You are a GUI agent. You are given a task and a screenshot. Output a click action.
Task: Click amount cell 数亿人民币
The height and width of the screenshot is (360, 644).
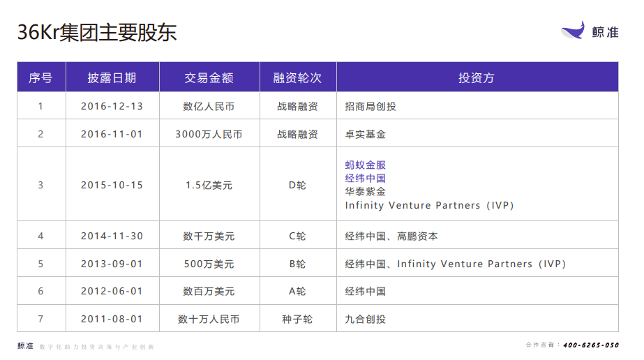point(209,106)
